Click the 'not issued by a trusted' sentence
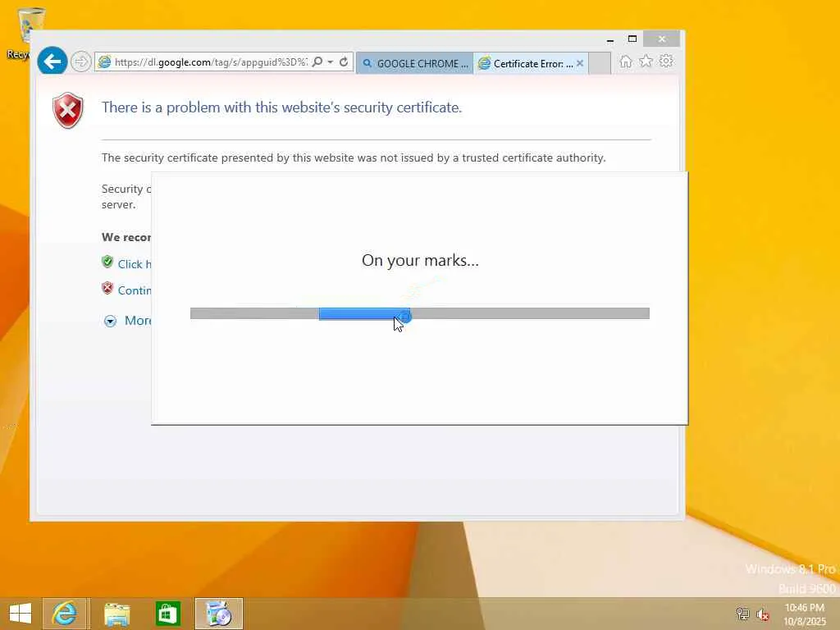840x630 pixels. point(354,158)
